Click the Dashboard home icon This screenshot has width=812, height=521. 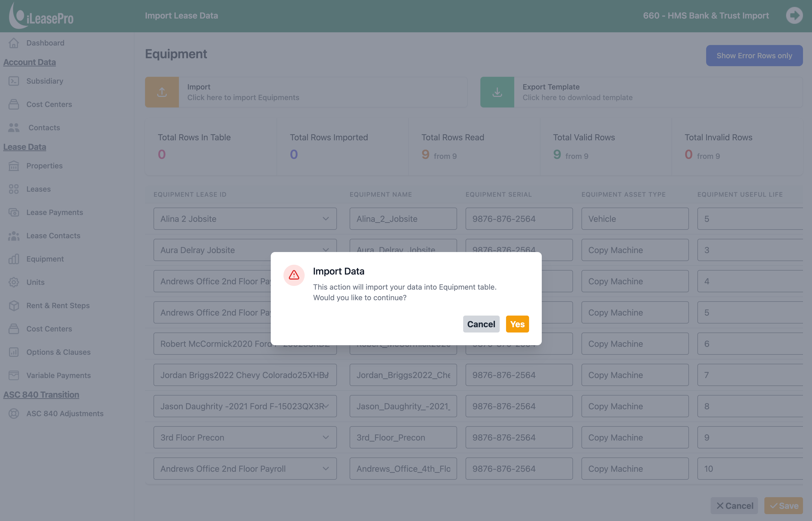13,43
